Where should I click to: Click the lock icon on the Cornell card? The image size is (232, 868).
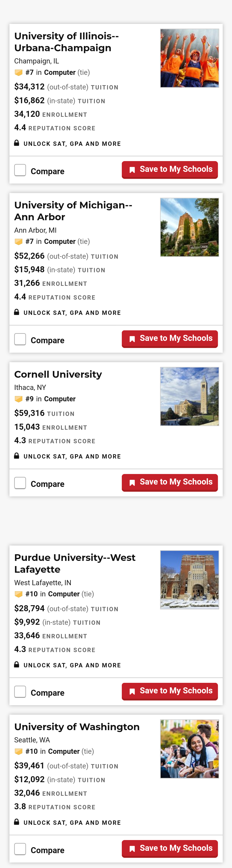click(17, 456)
